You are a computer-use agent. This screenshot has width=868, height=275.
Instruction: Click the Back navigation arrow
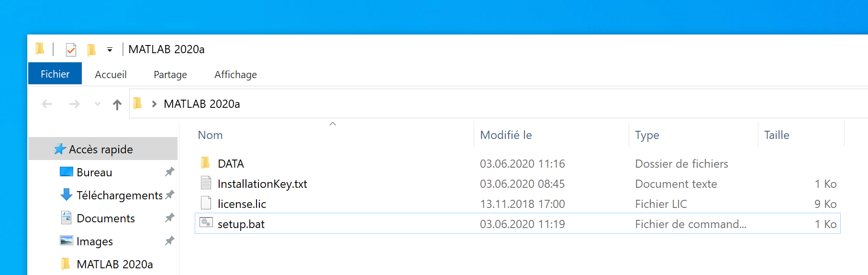[47, 104]
